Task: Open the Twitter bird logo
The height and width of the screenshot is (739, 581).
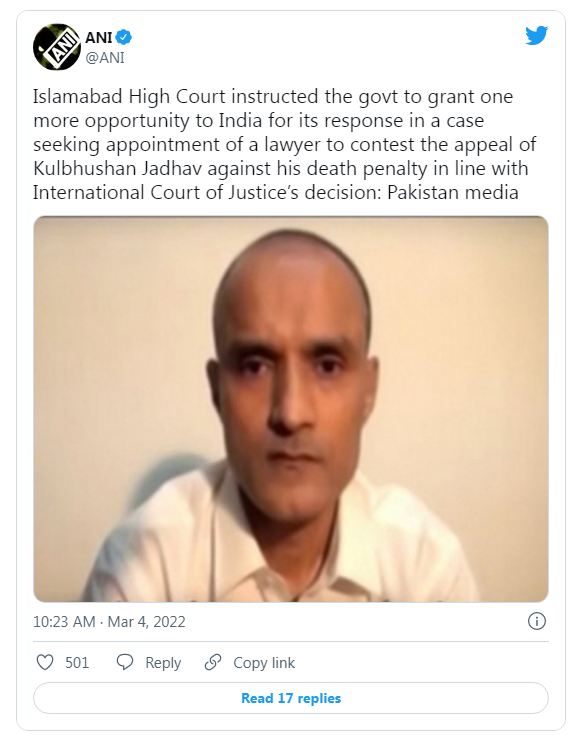Action: click(536, 36)
